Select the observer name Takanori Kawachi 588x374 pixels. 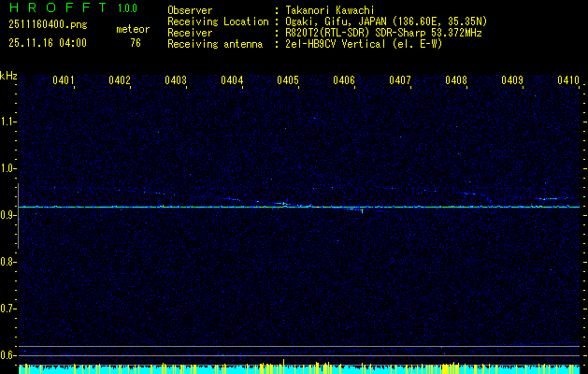330,9
